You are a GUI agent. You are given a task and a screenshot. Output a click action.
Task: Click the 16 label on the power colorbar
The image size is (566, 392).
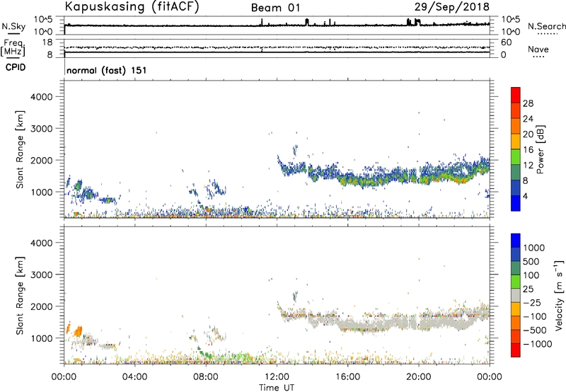[x=528, y=150]
